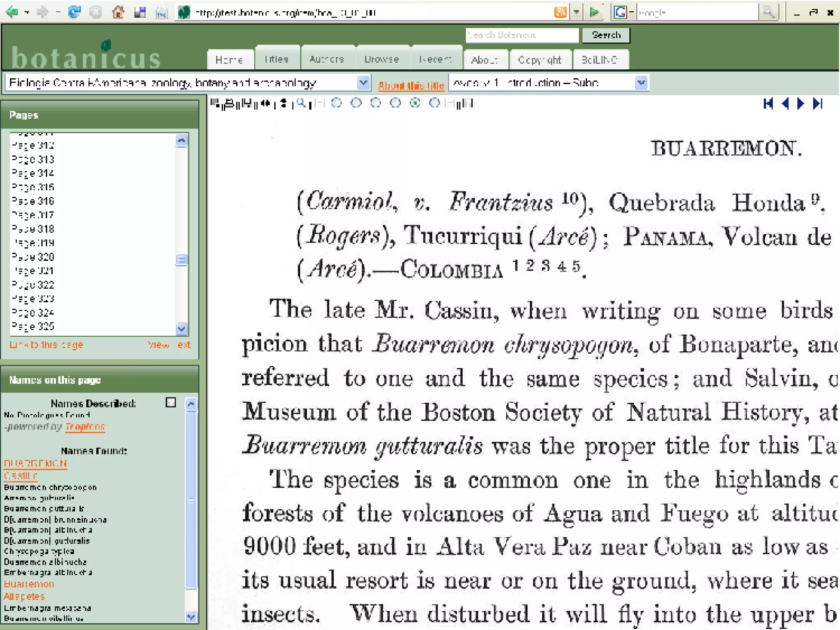This screenshot has height=630, width=840.
Task: Switch to the Browse tab
Action: point(381,59)
